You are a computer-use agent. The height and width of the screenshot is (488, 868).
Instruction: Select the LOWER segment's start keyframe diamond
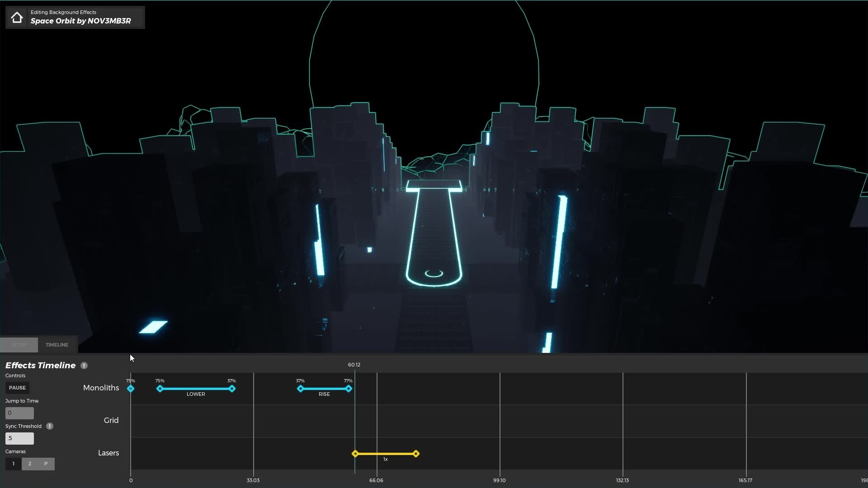point(160,389)
